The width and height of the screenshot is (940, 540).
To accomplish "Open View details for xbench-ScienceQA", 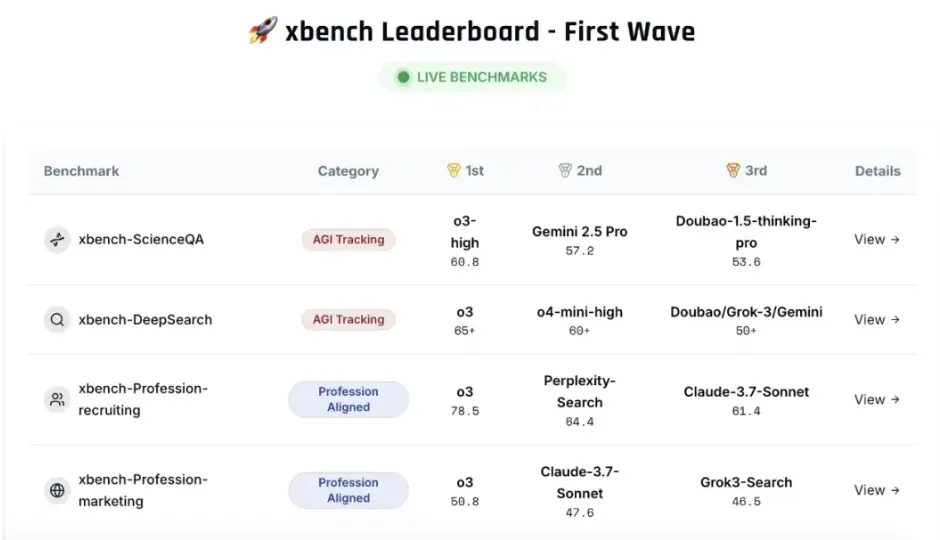I will click(x=877, y=240).
